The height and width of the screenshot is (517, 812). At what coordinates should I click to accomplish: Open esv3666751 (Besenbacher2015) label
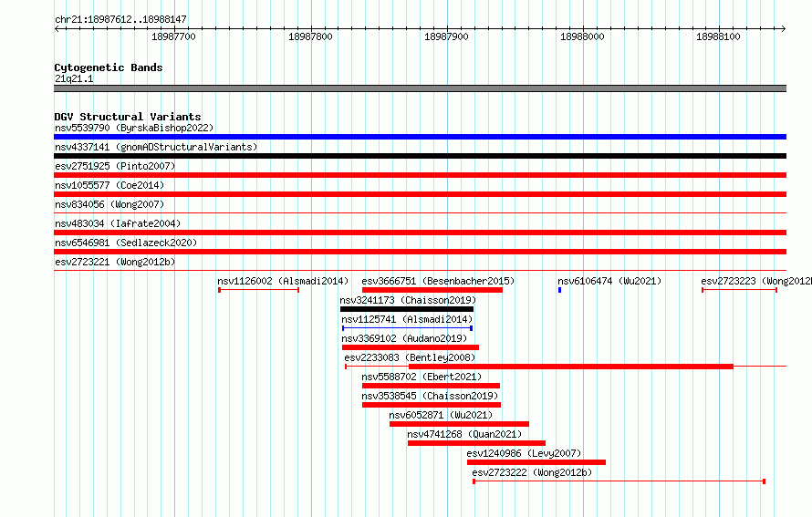438,281
